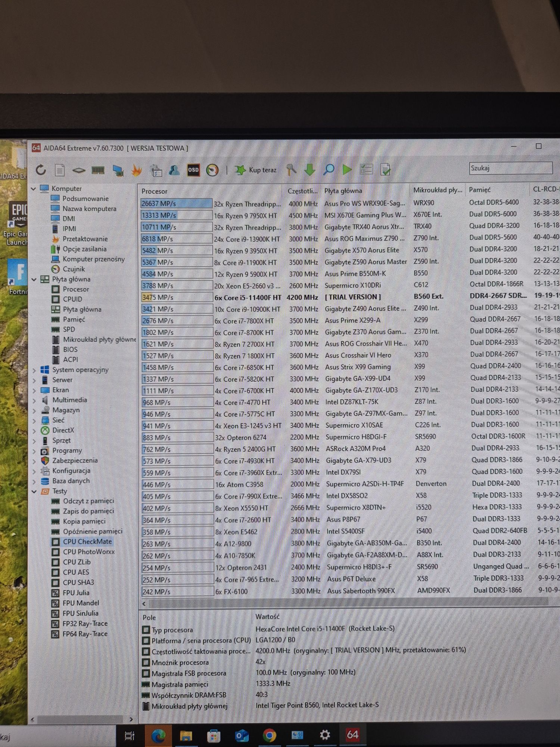Expand the System operacyjny node
Image resolution: width=560 pixels, height=747 pixels.
click(34, 370)
